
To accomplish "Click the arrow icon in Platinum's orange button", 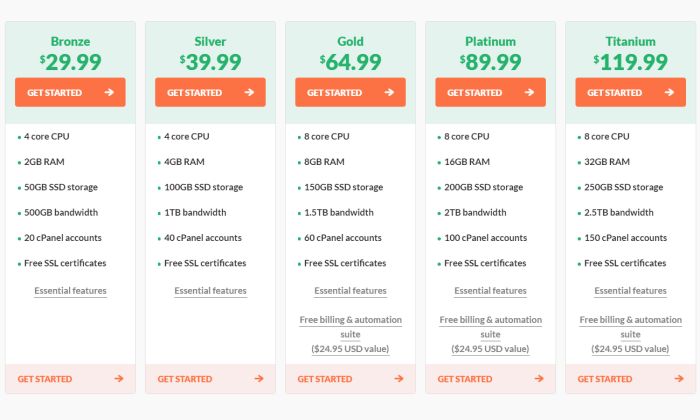I will [x=529, y=92].
